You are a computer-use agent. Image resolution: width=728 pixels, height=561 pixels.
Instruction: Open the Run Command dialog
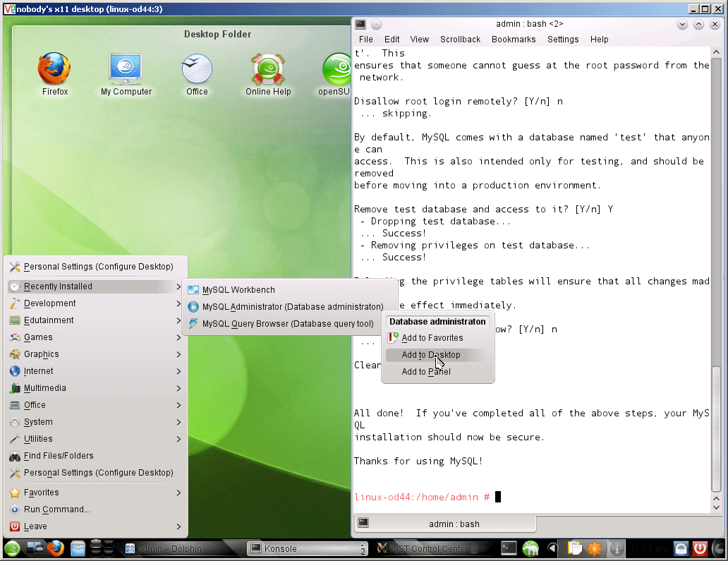coord(95,509)
